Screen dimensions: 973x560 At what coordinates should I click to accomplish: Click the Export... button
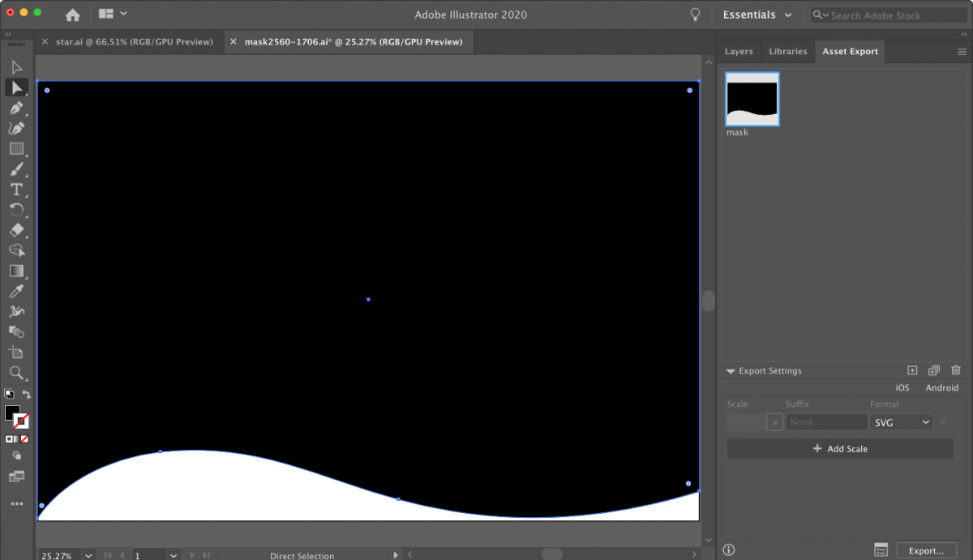tap(926, 550)
